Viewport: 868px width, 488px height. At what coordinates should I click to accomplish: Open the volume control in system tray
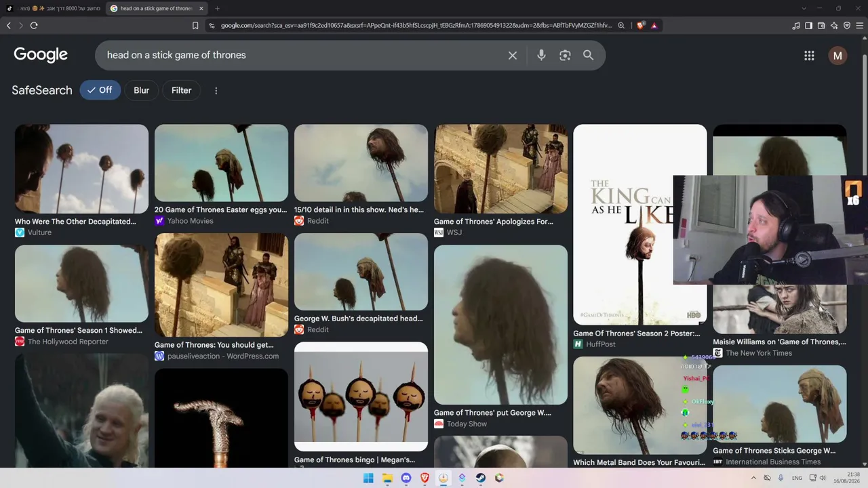click(x=823, y=478)
